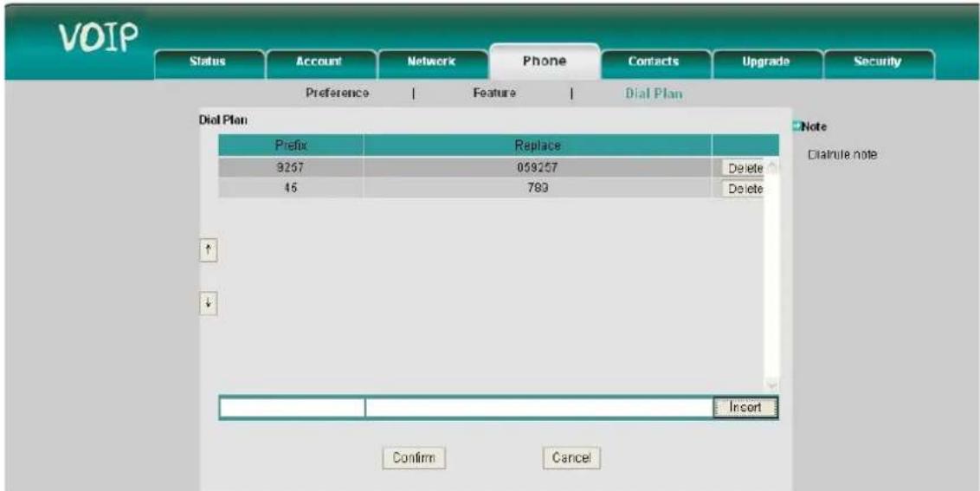This screenshot has height=491, width=980.
Task: Select the 45 prefix cell
Action: click(290, 188)
